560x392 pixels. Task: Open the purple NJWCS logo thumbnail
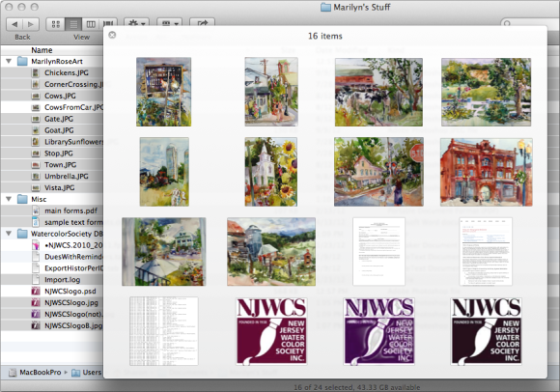tap(378, 331)
